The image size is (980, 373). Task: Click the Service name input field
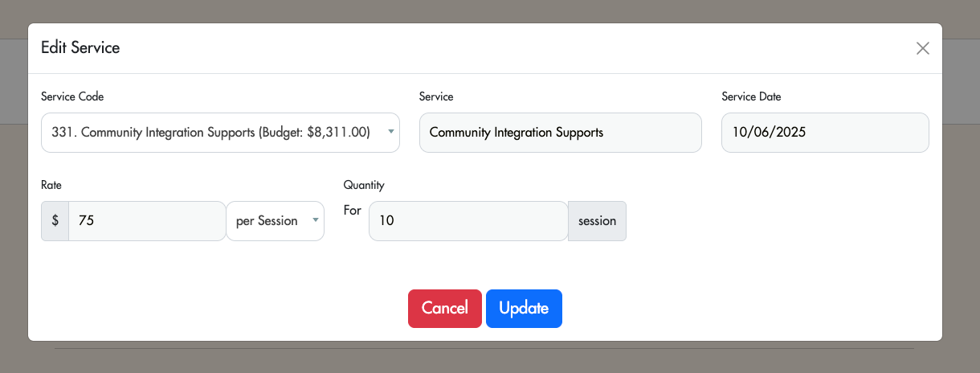[560, 133]
